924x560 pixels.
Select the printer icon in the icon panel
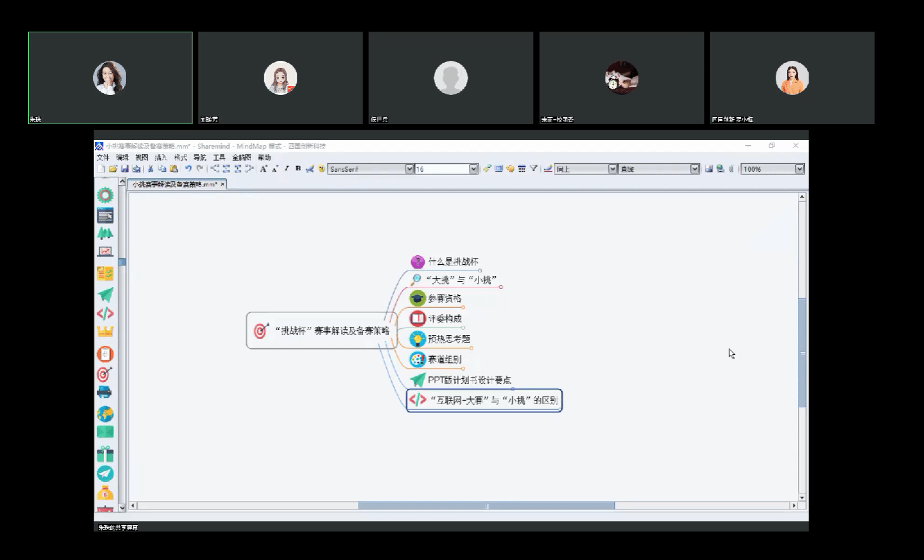pos(105,393)
